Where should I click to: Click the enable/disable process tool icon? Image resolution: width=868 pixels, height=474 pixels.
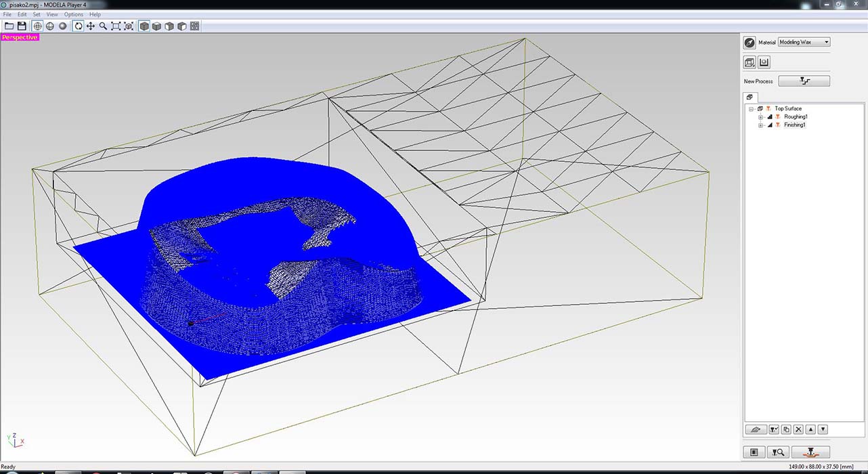773,429
